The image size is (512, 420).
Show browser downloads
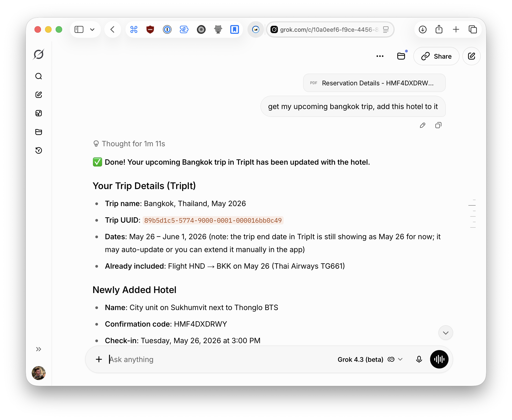[x=423, y=29]
